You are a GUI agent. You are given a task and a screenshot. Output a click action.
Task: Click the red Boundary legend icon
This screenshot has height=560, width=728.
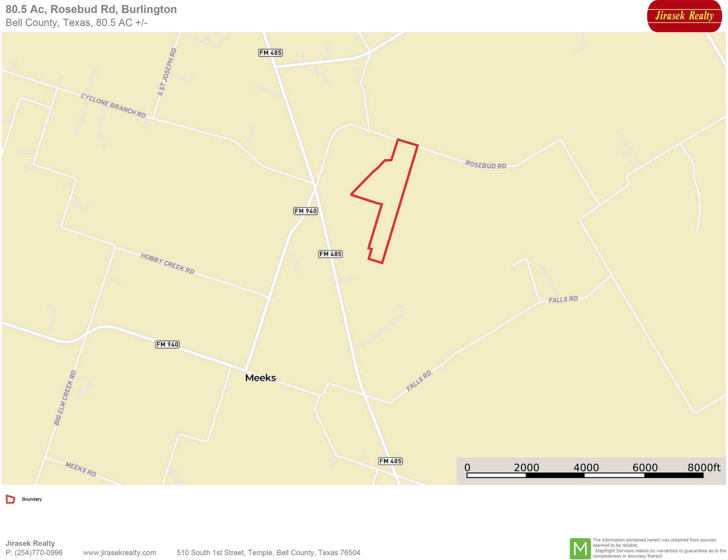point(11,499)
